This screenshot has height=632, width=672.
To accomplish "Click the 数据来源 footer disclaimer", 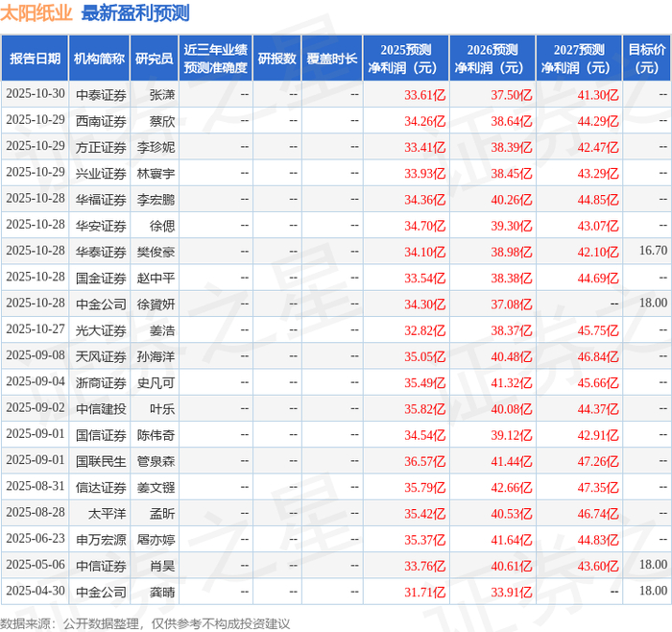I will [145, 624].
